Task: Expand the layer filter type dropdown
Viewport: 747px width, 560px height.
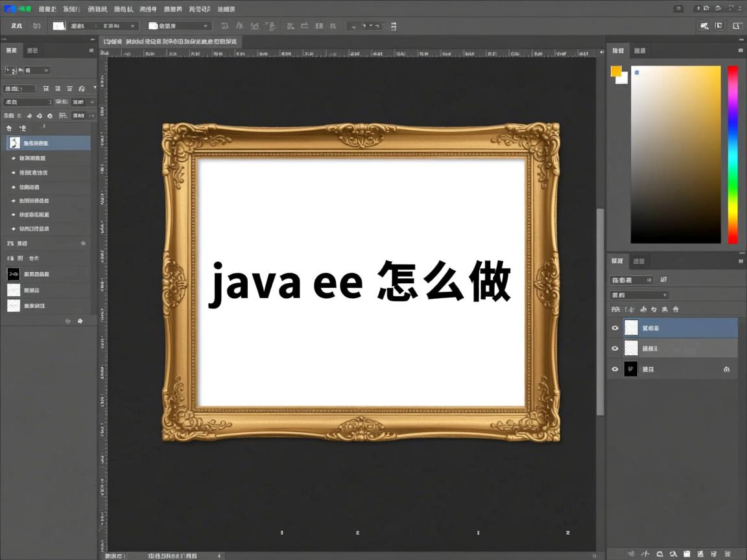Action: 648,279
